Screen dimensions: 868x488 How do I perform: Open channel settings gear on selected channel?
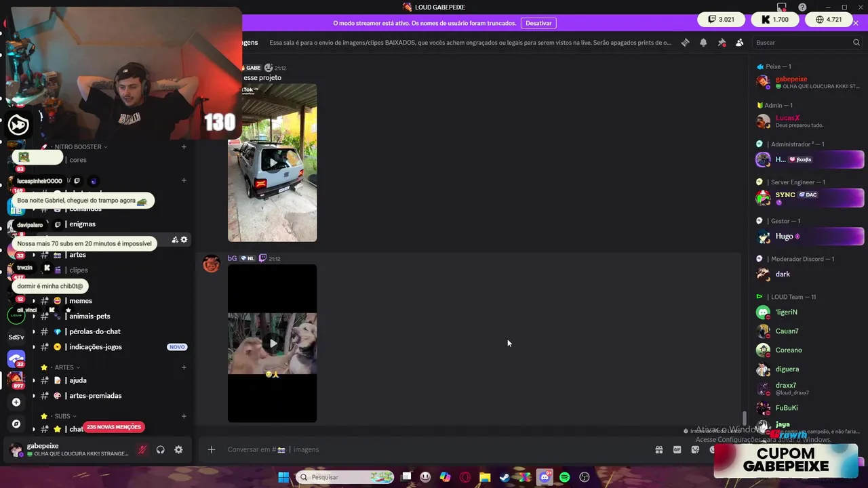point(184,239)
